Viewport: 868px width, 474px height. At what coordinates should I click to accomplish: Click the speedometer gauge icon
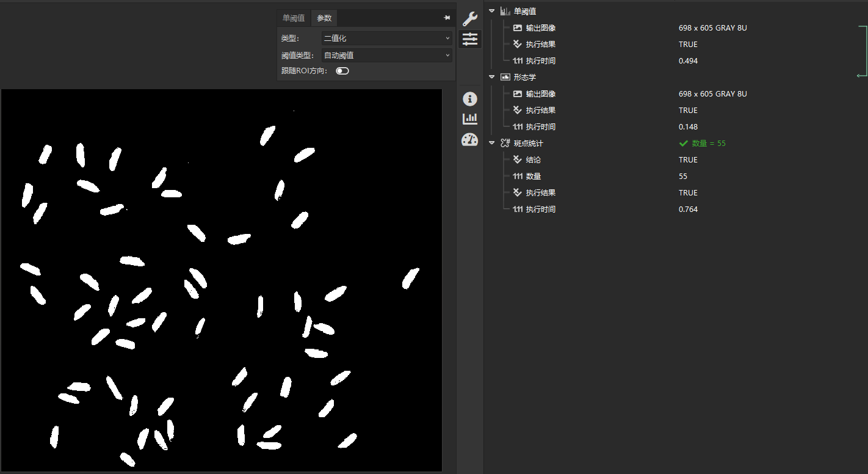[469, 140]
